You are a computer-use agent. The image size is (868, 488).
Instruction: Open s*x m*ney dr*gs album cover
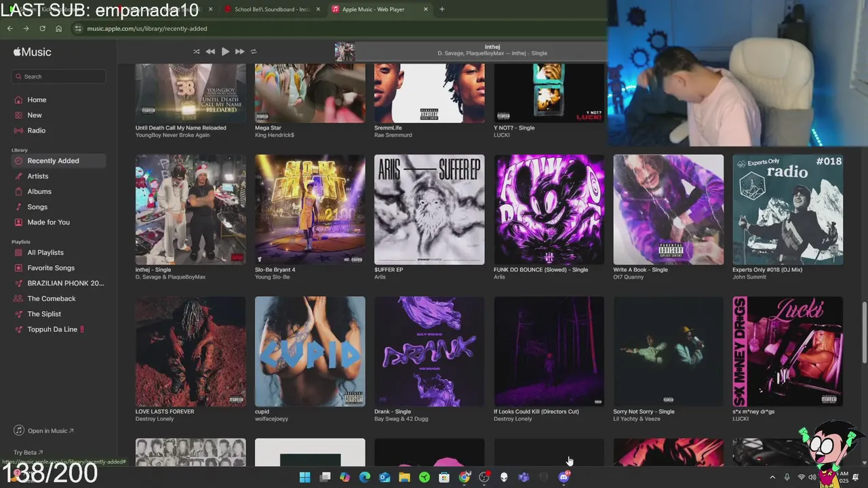point(787,351)
